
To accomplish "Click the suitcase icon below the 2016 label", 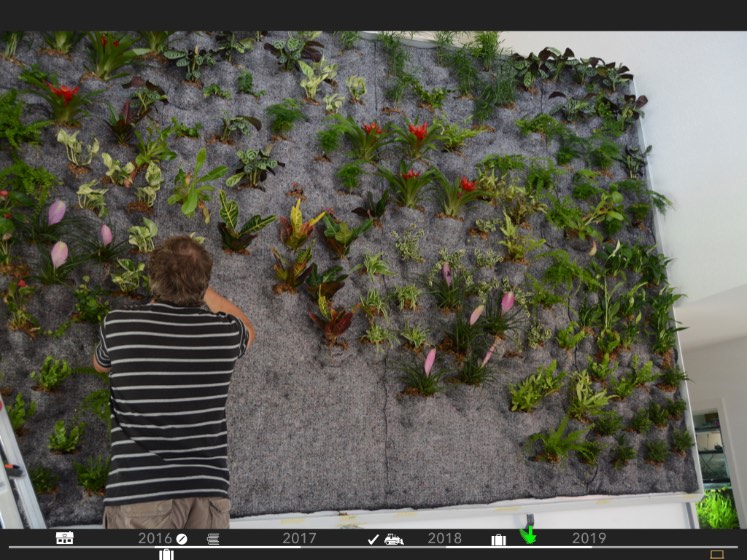I will click(x=166, y=554).
